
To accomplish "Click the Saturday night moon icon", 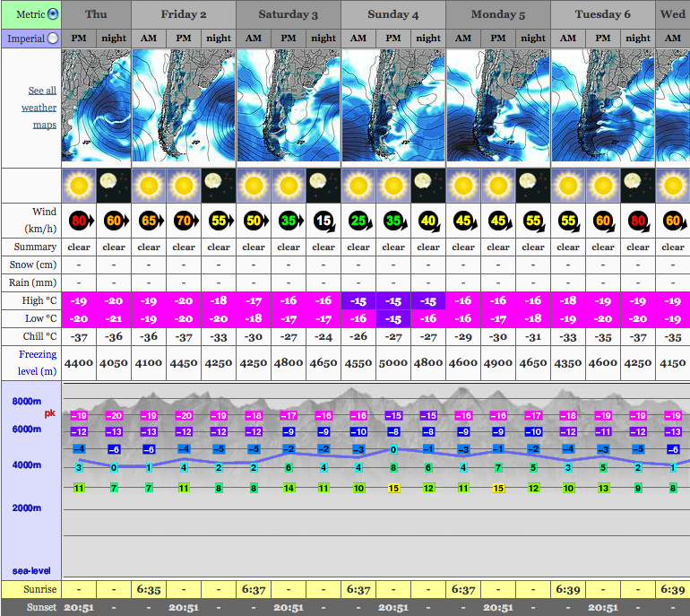I will pos(323,186).
